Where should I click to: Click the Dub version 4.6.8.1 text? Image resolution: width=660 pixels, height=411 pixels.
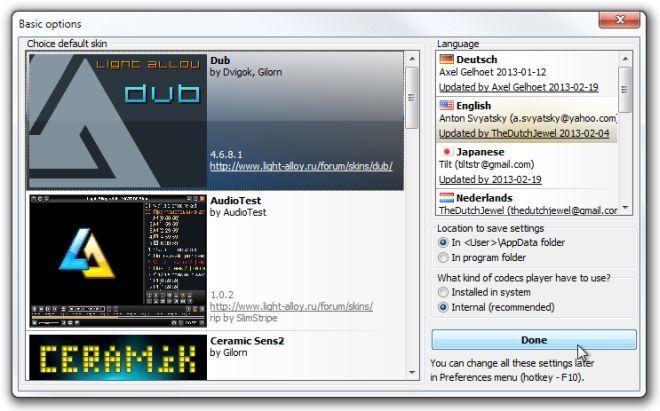coord(226,155)
